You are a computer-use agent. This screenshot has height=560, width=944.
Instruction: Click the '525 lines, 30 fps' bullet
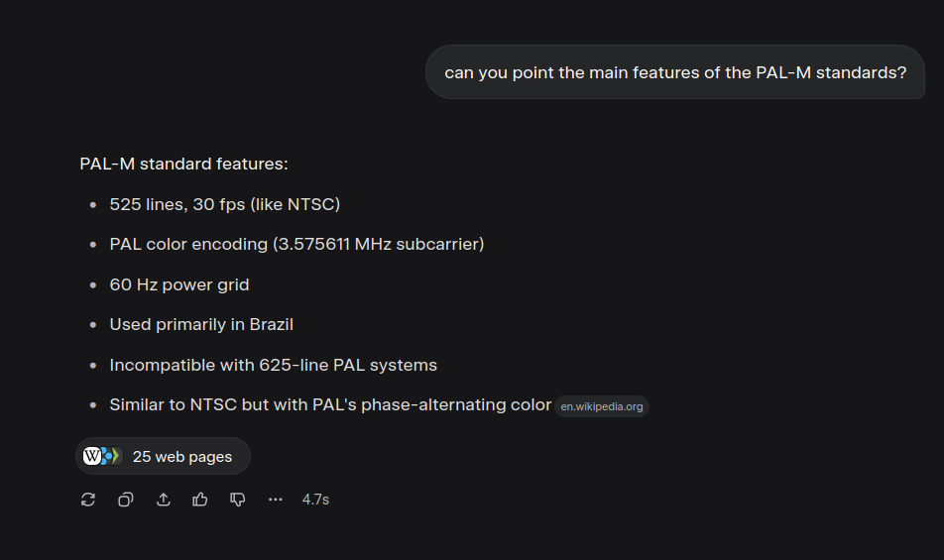224,204
